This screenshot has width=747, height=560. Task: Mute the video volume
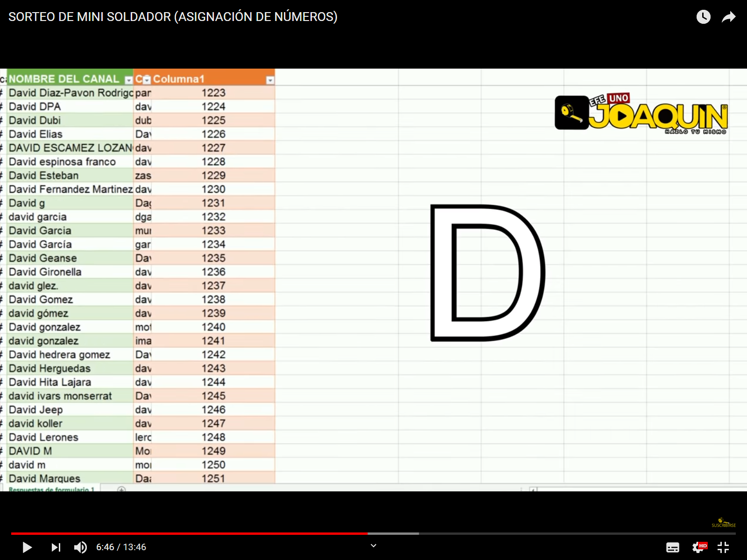tap(80, 547)
